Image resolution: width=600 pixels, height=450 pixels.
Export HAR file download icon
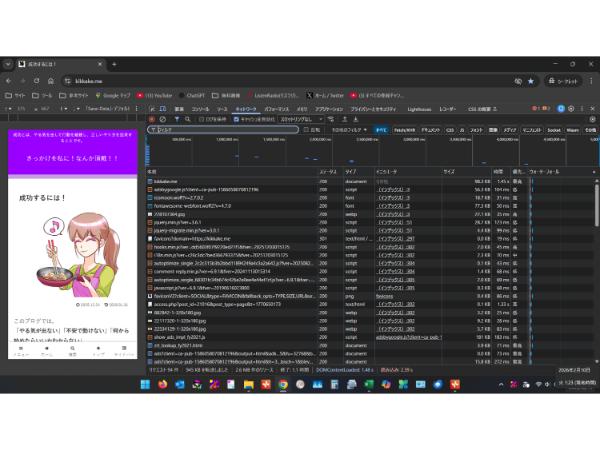tap(355, 119)
